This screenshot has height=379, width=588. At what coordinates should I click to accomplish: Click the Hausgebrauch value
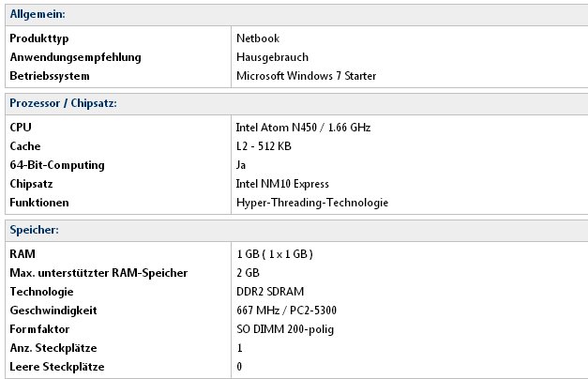(x=272, y=57)
